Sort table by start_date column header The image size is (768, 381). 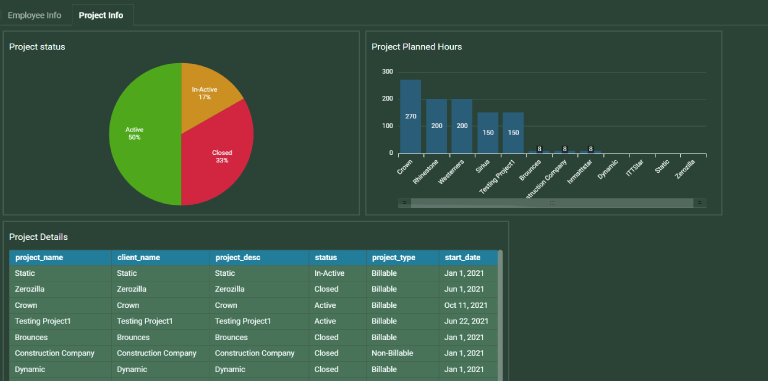coord(468,258)
